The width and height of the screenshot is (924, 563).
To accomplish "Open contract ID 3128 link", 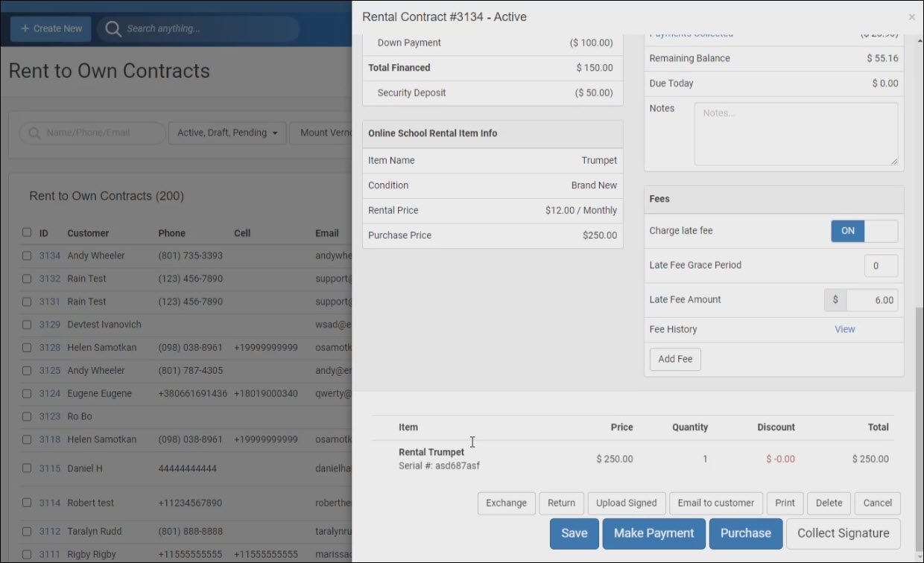I will pyautogui.click(x=50, y=348).
